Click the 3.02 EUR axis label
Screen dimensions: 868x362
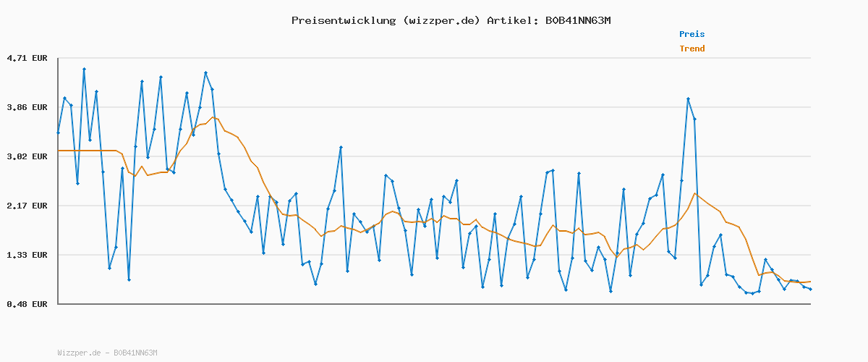tap(27, 156)
